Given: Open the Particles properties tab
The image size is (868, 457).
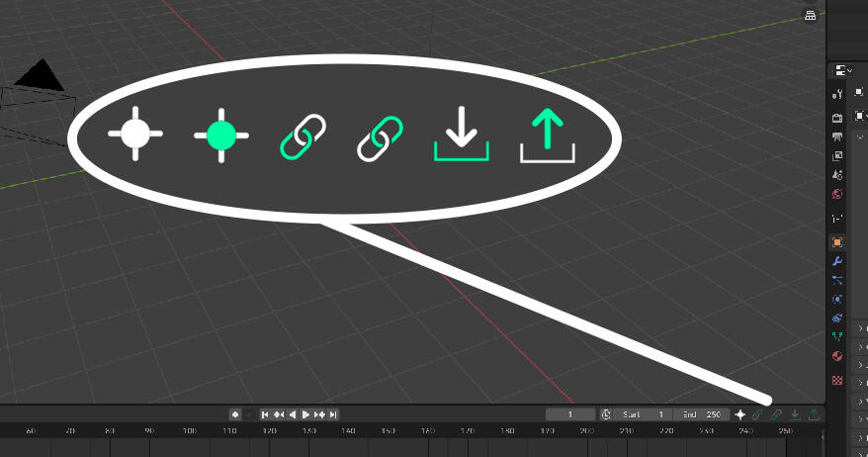Looking at the screenshot, I should click(837, 280).
